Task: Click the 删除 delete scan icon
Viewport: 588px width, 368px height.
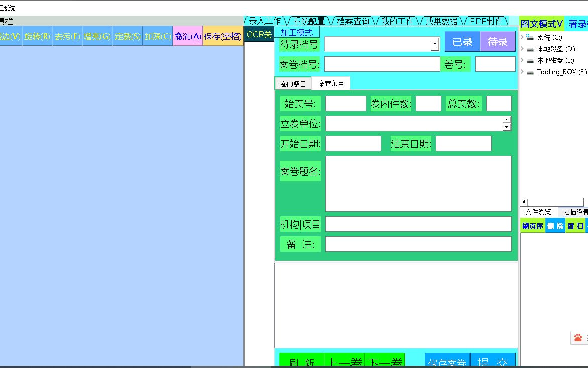Action: click(555, 225)
